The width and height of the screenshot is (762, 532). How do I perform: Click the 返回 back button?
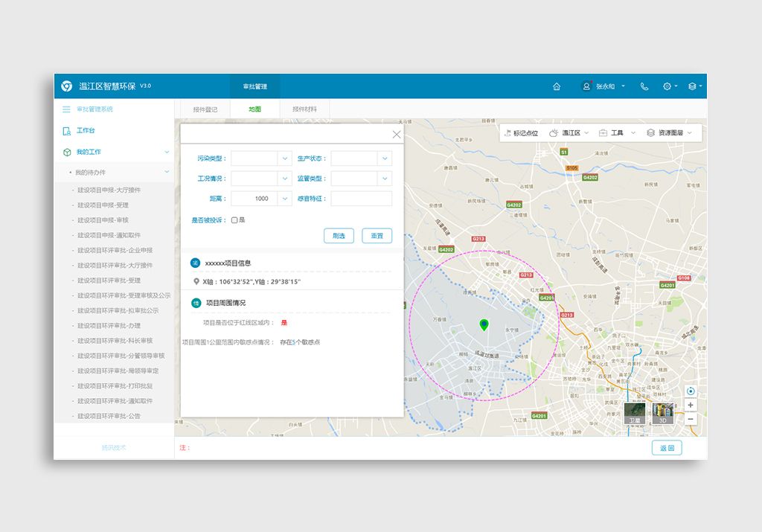(x=666, y=448)
